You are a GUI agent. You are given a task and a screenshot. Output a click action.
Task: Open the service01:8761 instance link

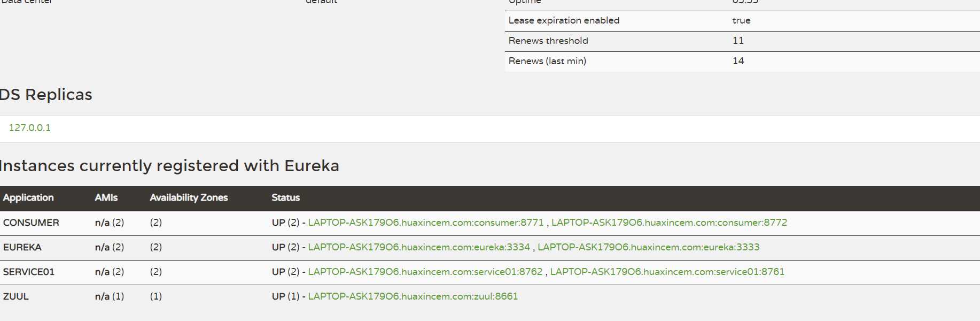pos(667,272)
